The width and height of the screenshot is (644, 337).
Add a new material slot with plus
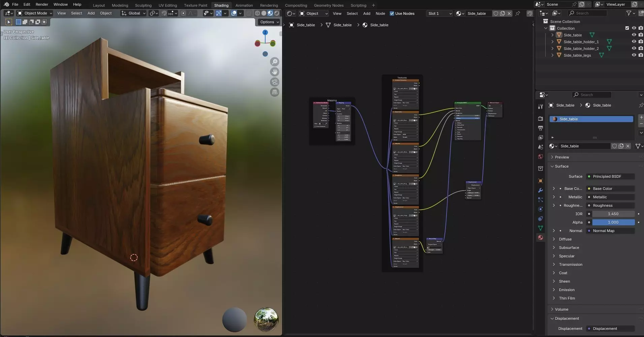coord(641,117)
